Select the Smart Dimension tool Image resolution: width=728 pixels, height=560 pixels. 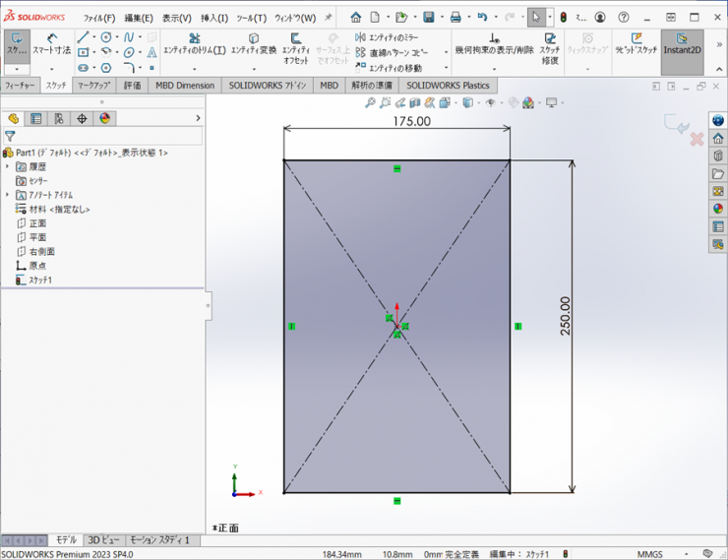[x=51, y=43]
